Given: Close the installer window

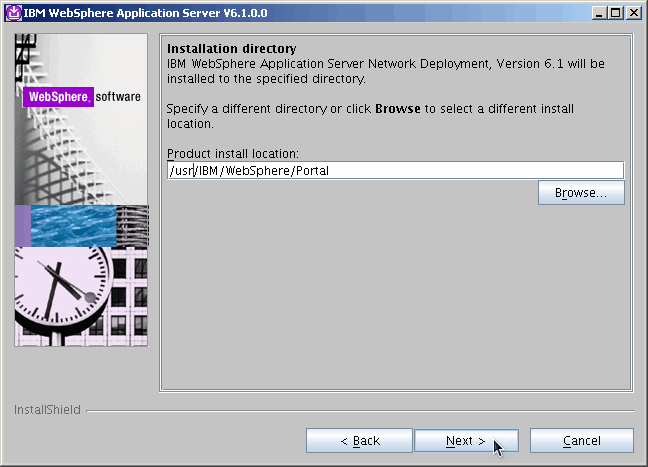Looking at the screenshot, I should [633, 13].
